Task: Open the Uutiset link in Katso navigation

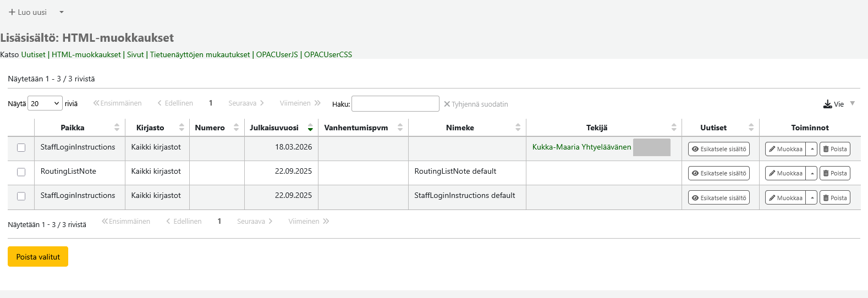Action: 33,54
